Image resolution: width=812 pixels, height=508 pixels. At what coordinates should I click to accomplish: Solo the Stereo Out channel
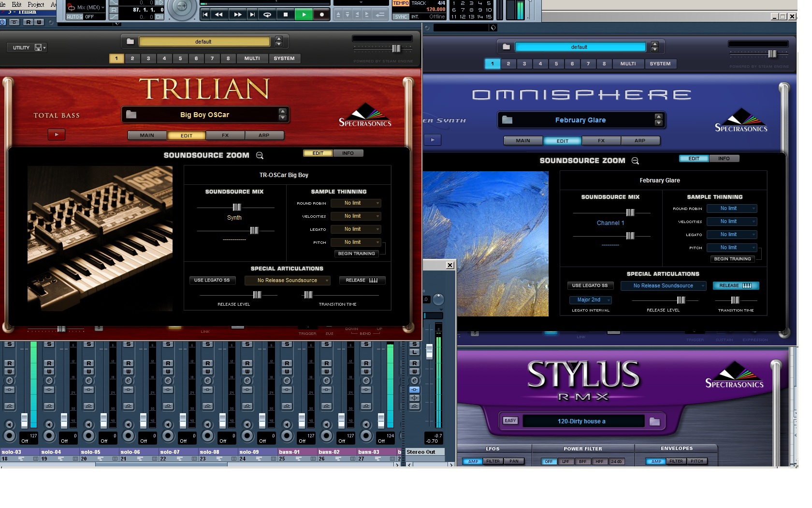pyautogui.click(x=414, y=344)
